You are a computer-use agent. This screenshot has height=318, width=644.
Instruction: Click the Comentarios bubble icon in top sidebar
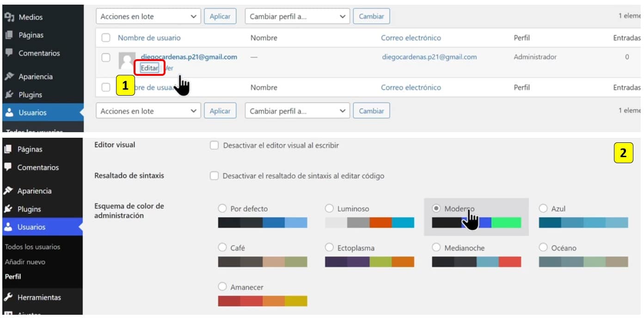9,53
